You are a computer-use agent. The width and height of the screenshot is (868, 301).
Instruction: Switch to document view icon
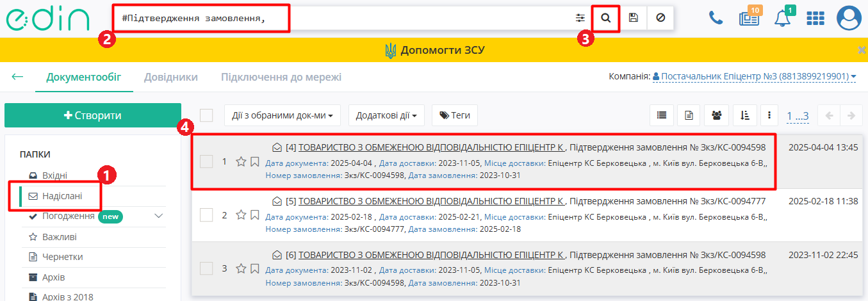point(689,115)
